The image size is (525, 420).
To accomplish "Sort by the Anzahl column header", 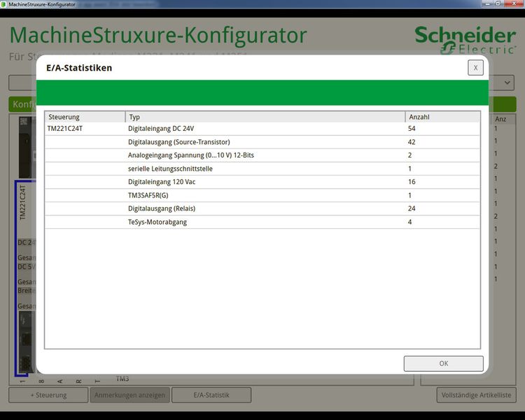I will pos(442,117).
